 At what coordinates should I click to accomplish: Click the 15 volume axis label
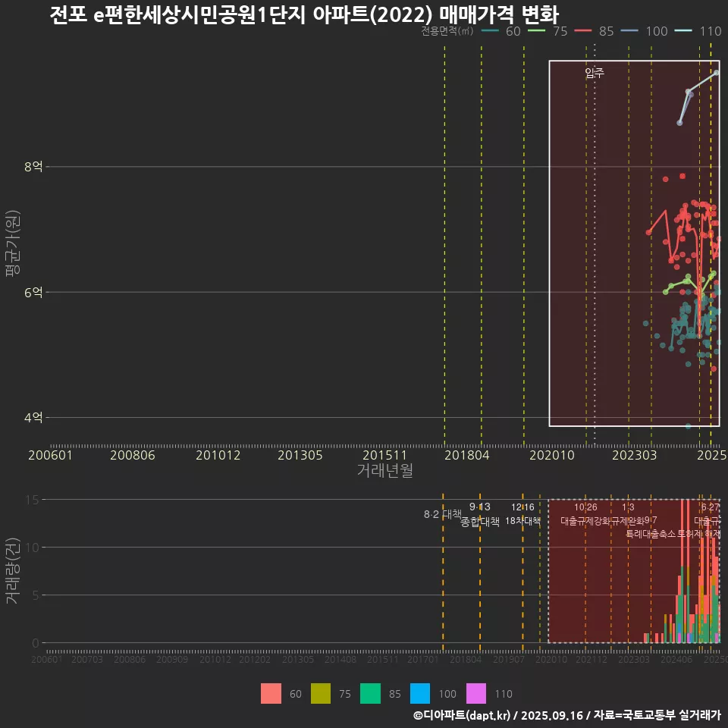[x=33, y=500]
